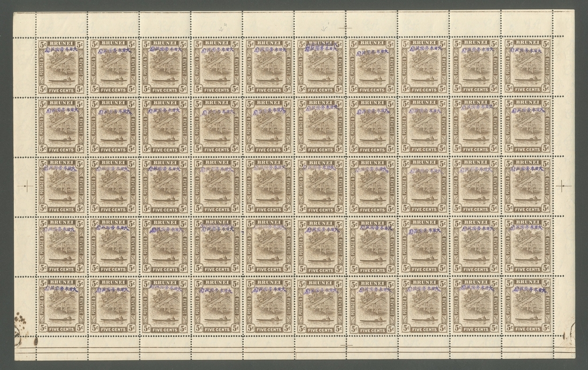
Task: Click the top margin cross registration mark
Action: click(346, 27)
